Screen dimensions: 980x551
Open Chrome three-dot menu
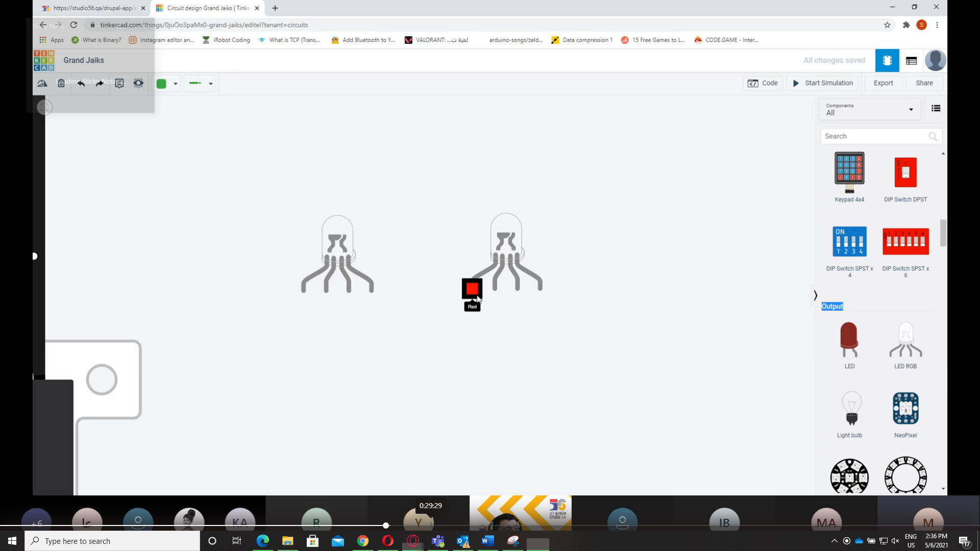pos(937,25)
